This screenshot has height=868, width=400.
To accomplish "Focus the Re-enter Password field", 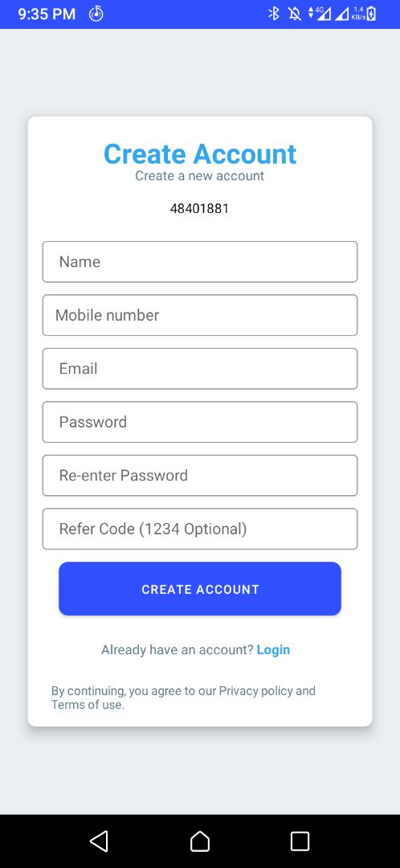I will (200, 476).
